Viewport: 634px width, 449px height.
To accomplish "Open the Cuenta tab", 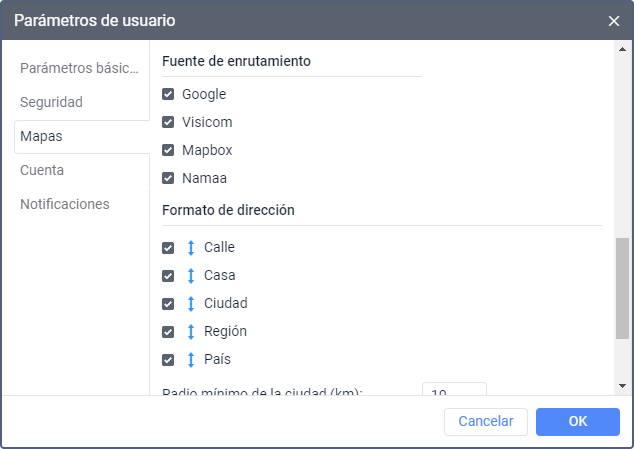I will [42, 170].
